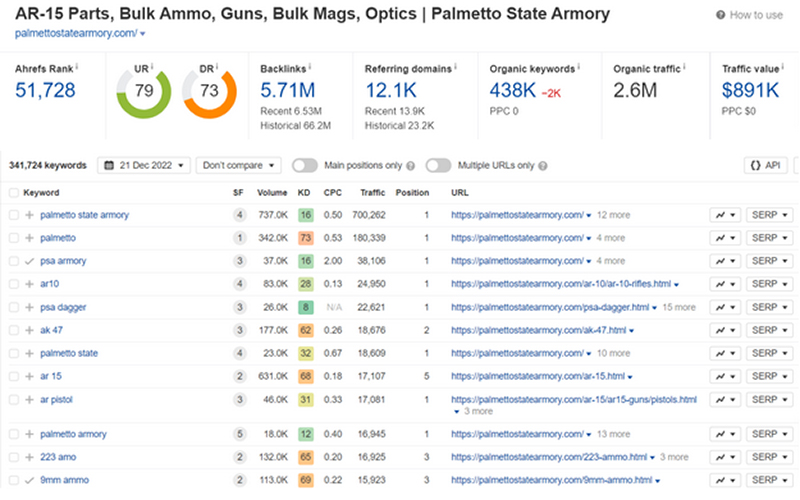Expand URL options for ar-10-rifles.html
This screenshot has height=500, width=800.
pos(677,285)
